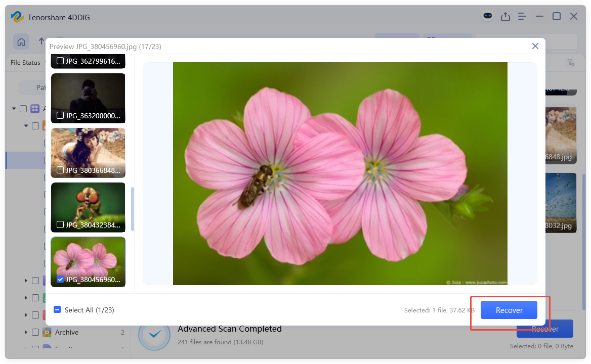Close the preview dialog with the X
Image resolution: width=591 pixels, height=364 pixels.
coord(535,46)
